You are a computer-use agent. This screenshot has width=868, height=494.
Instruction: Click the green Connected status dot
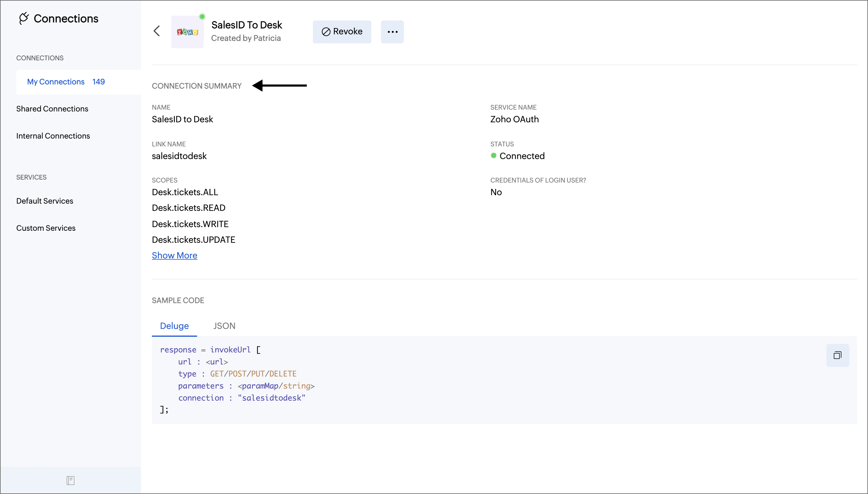click(493, 156)
